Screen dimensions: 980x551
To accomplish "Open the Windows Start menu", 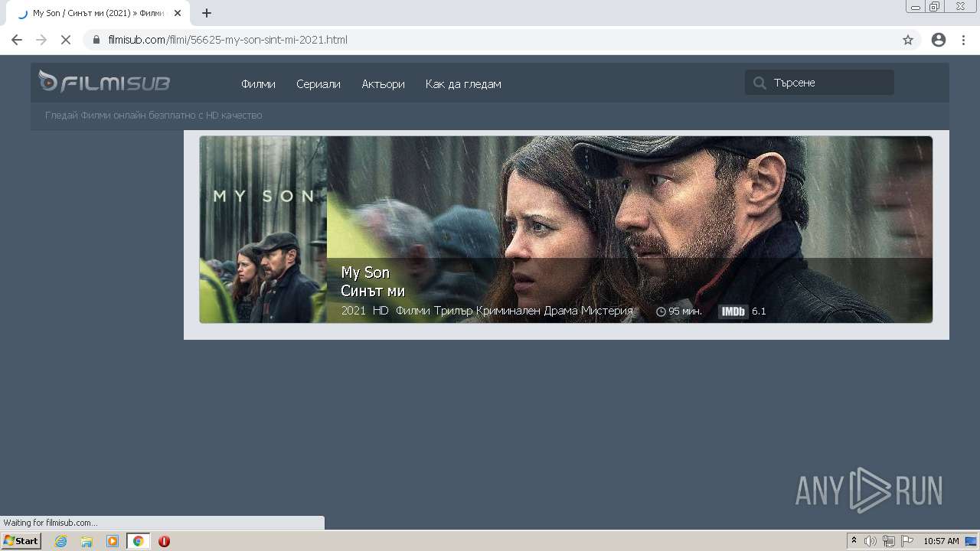I will pyautogui.click(x=21, y=541).
